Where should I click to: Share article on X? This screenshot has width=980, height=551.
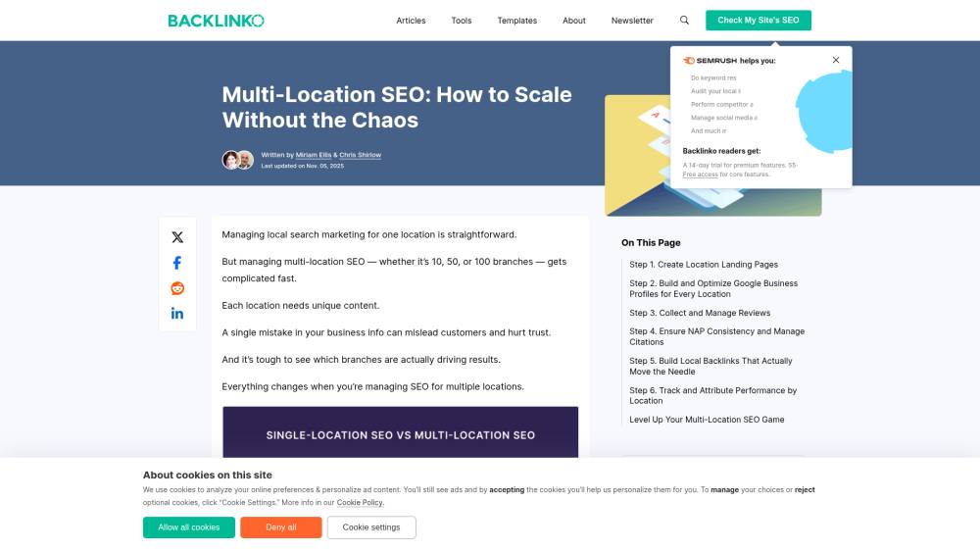point(177,237)
